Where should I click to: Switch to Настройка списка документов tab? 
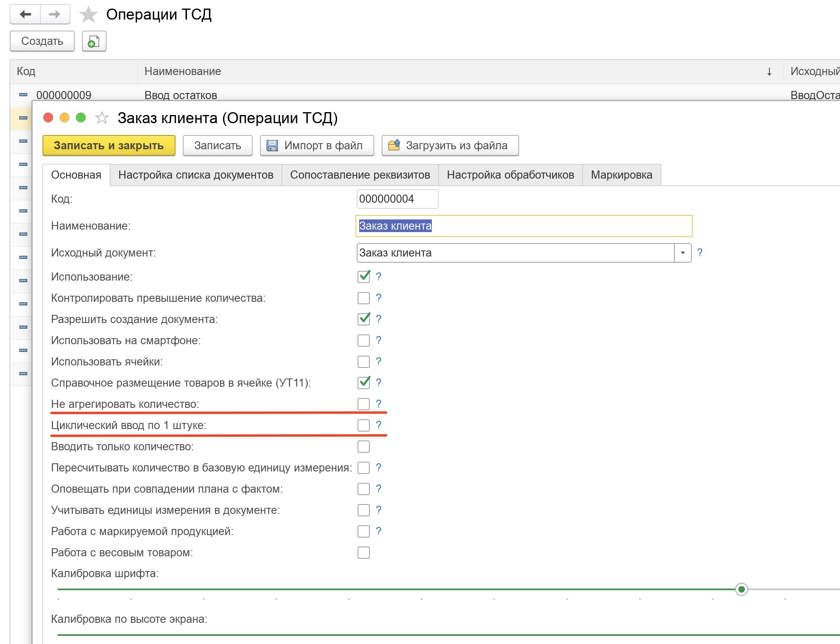[x=196, y=175]
